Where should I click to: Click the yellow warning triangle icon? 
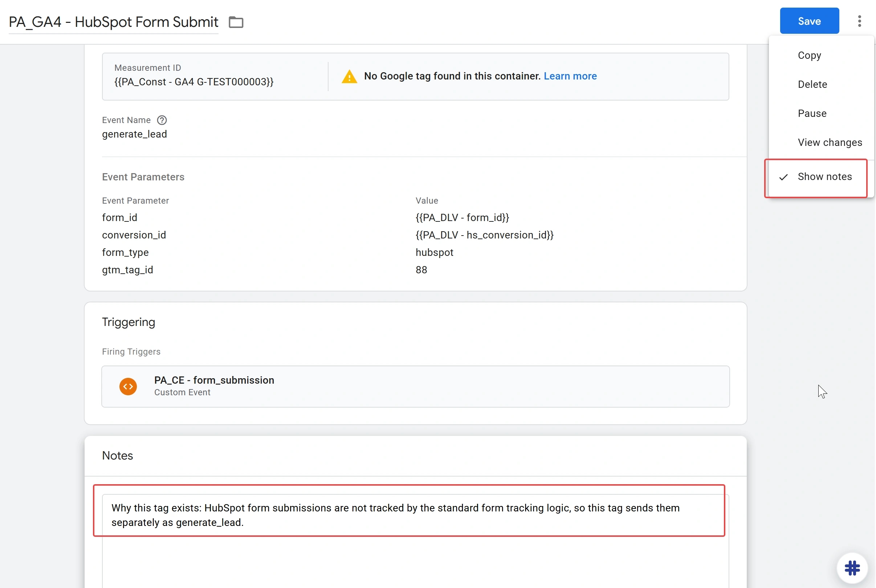coord(349,77)
